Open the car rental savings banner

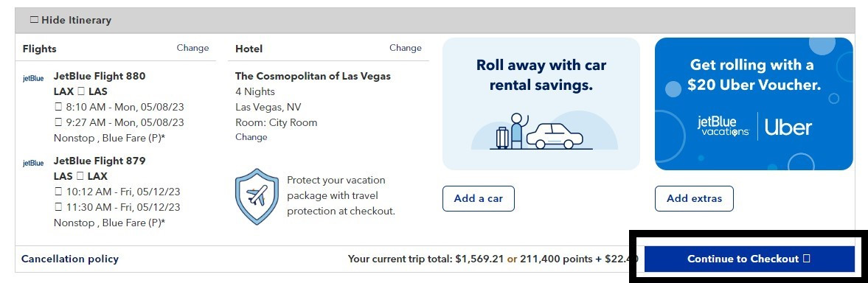(541, 104)
